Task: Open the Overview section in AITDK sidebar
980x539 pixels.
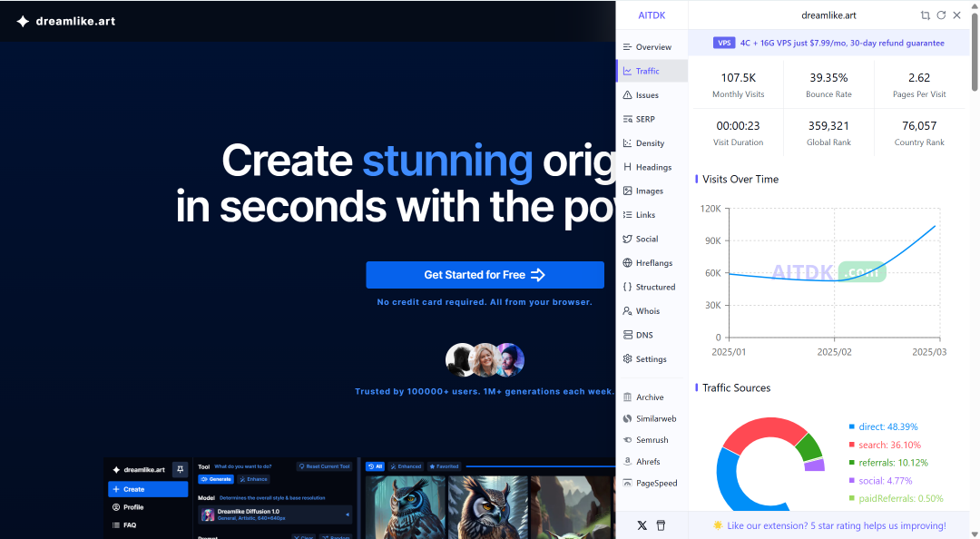Action: tap(652, 47)
